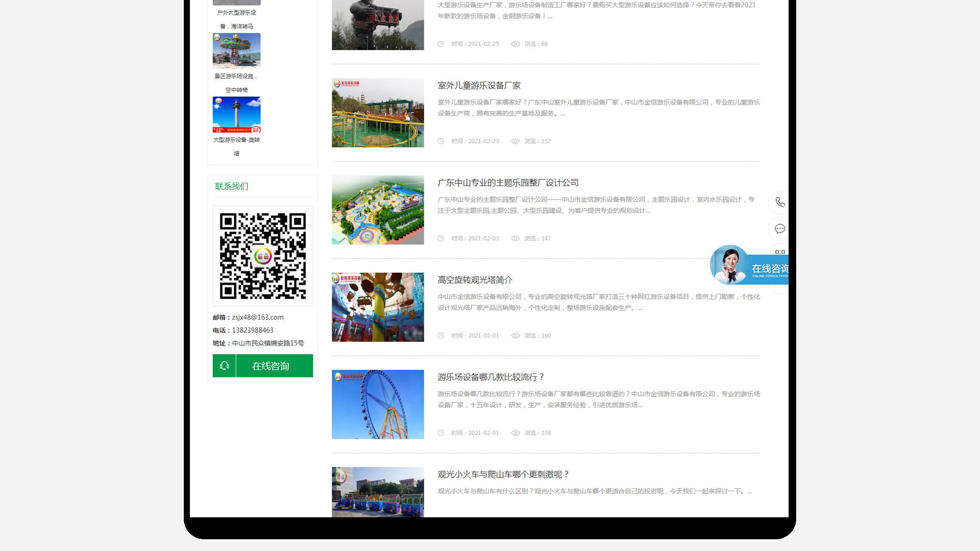The width and height of the screenshot is (980, 551).
Task: Open article 高空旋转观光塔简介
Action: (x=475, y=280)
